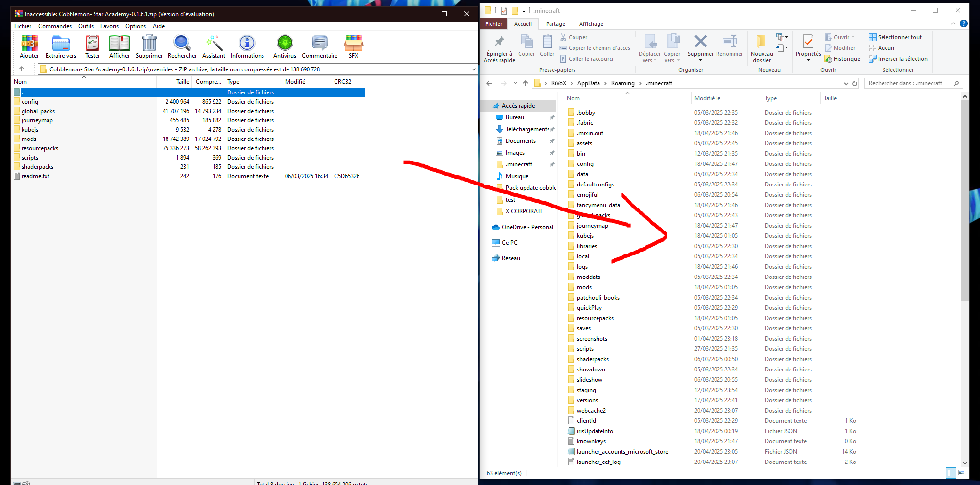The height and width of the screenshot is (485, 980).
Task: Open the Favoris menu in WinRAR
Action: (x=109, y=26)
